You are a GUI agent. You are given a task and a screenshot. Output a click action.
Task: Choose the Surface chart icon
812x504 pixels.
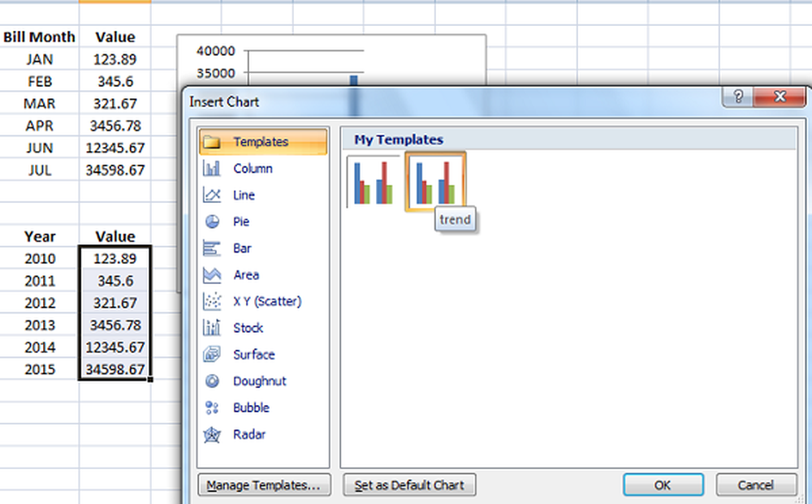[x=213, y=355]
